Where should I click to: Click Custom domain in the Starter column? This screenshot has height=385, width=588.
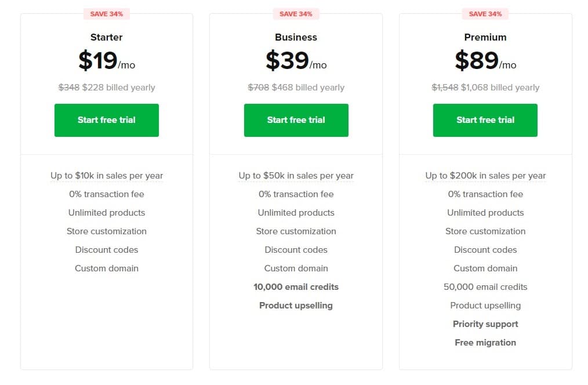(107, 268)
